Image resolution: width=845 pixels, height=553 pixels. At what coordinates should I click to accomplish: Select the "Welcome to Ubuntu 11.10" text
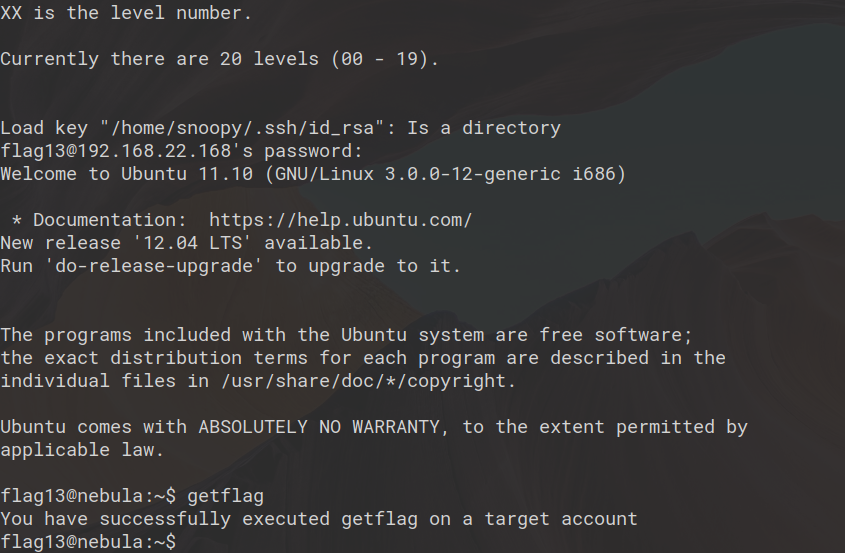[x=127, y=174]
